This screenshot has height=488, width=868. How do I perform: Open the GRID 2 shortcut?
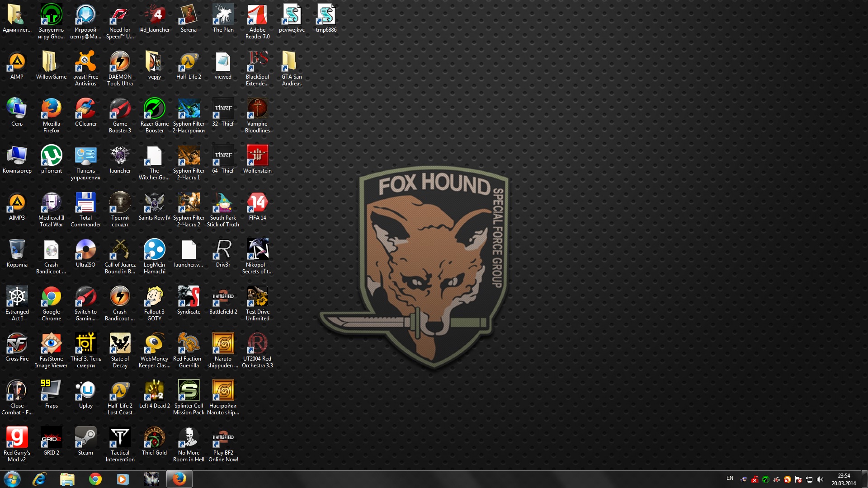click(x=51, y=441)
